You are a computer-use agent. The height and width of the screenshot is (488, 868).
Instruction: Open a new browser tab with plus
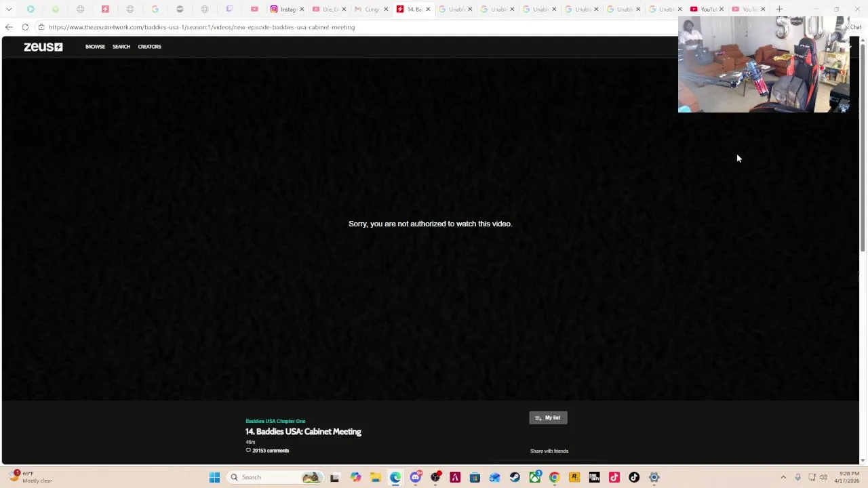[x=779, y=9]
